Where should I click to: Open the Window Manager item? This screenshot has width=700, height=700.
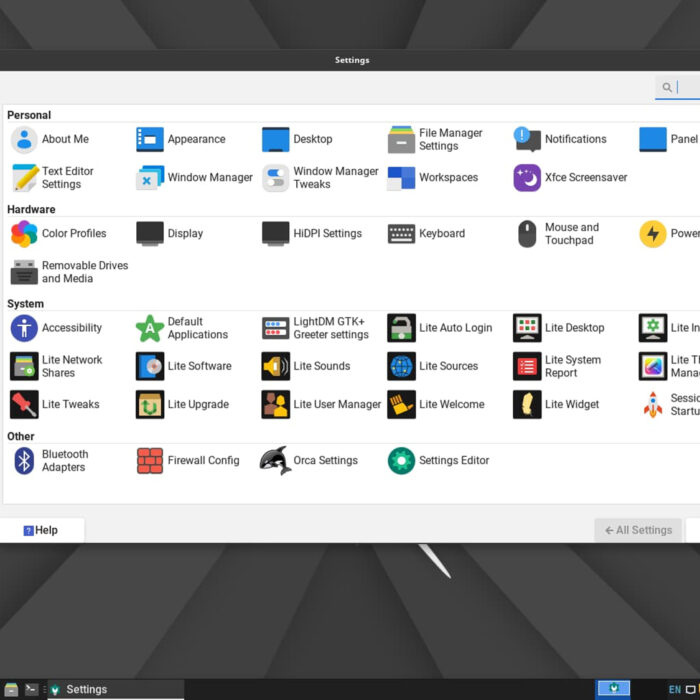pos(194,178)
